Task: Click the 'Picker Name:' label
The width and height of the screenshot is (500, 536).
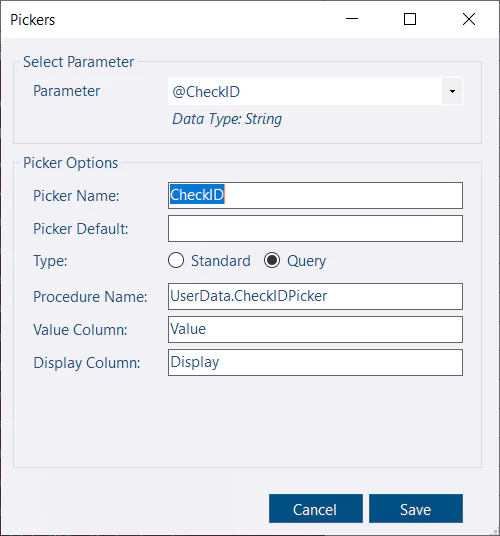Action: [76, 196]
